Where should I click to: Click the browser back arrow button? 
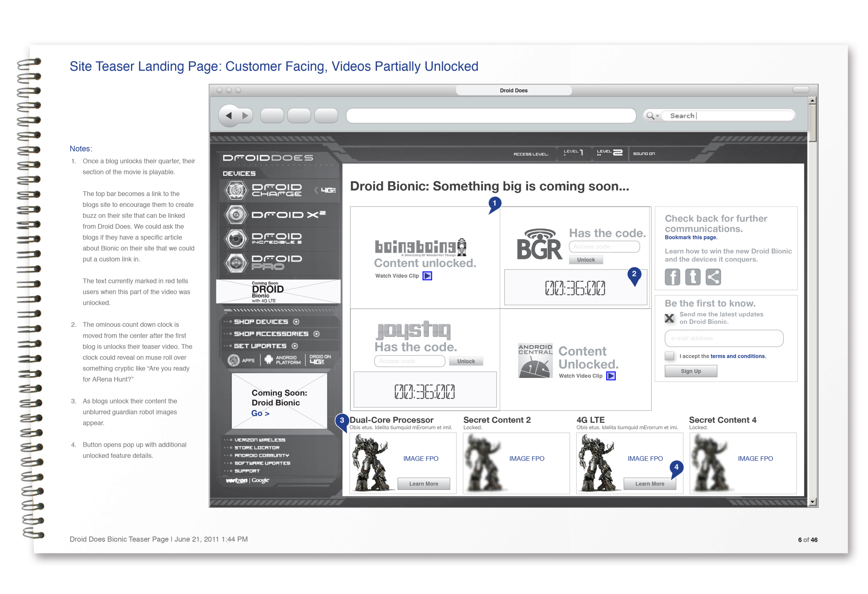coord(229,116)
